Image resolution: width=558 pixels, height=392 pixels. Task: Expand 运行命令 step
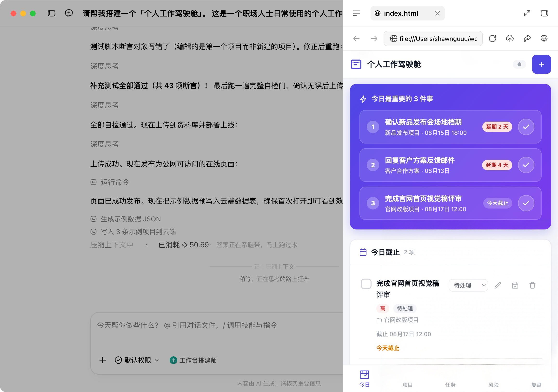(x=110, y=182)
